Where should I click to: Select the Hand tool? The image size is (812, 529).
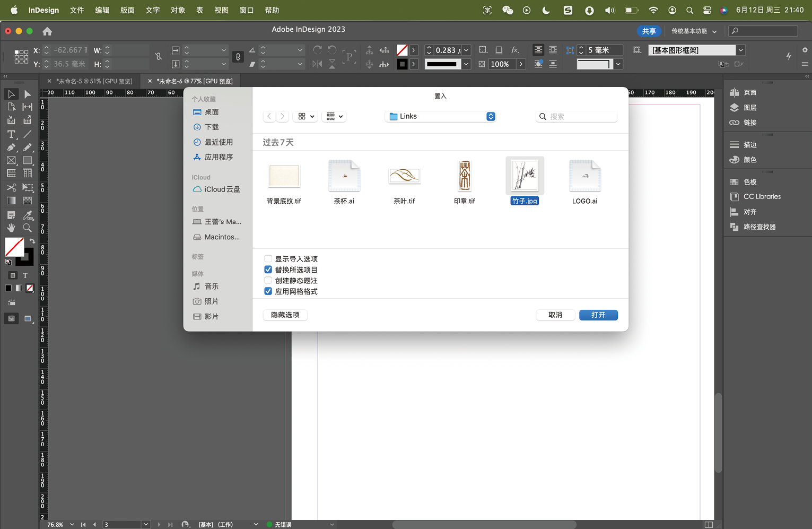(11, 228)
